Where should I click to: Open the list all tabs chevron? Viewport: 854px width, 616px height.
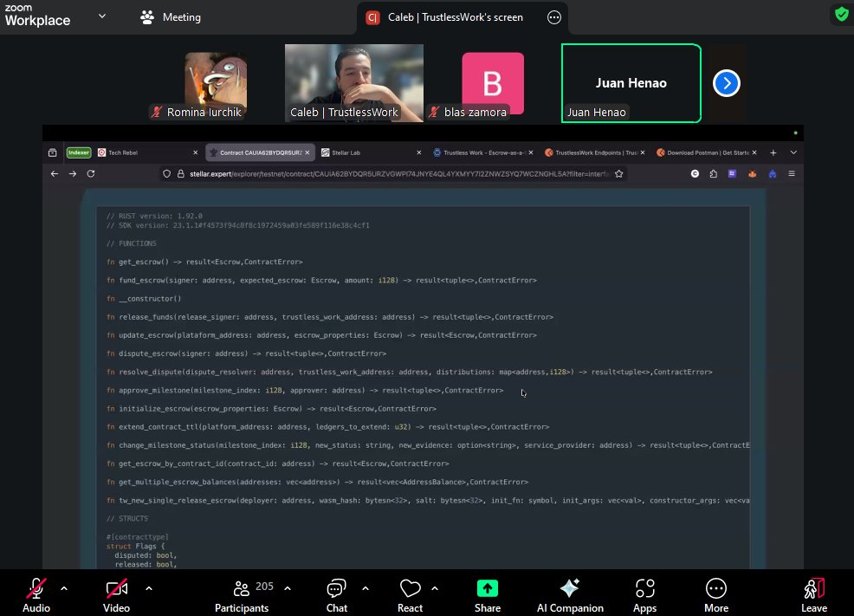[793, 152]
